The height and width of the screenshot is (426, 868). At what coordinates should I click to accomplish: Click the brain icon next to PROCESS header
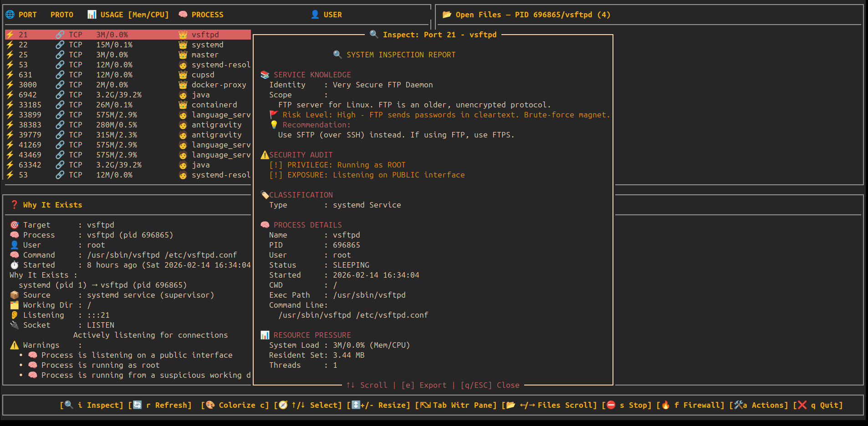[183, 15]
